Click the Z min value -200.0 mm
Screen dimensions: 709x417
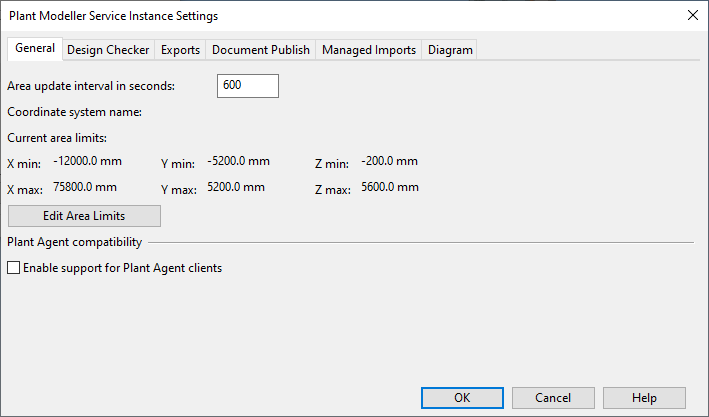[x=390, y=161]
